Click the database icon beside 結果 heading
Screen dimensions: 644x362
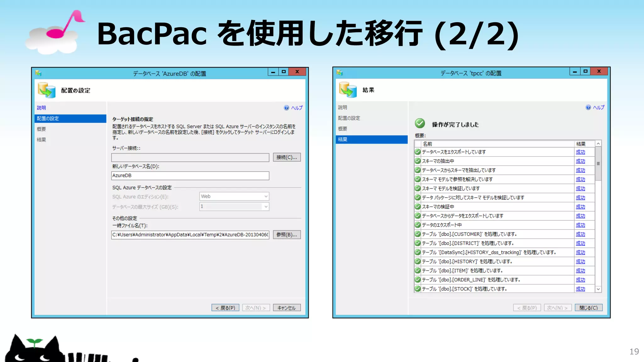click(348, 90)
